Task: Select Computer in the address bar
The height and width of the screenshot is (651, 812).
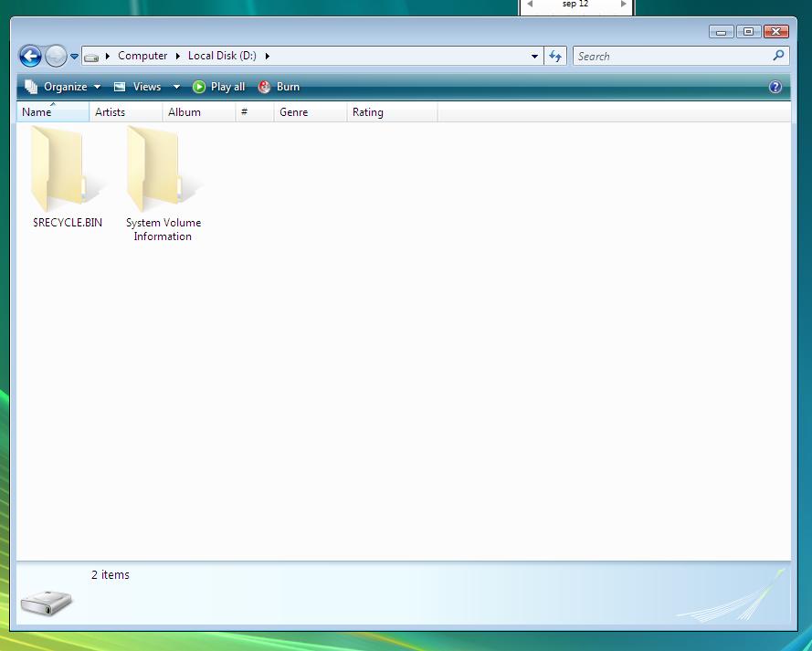Action: (142, 56)
